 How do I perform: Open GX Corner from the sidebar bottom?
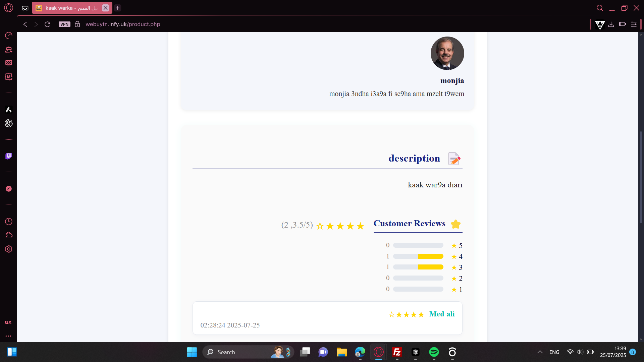click(x=8, y=322)
